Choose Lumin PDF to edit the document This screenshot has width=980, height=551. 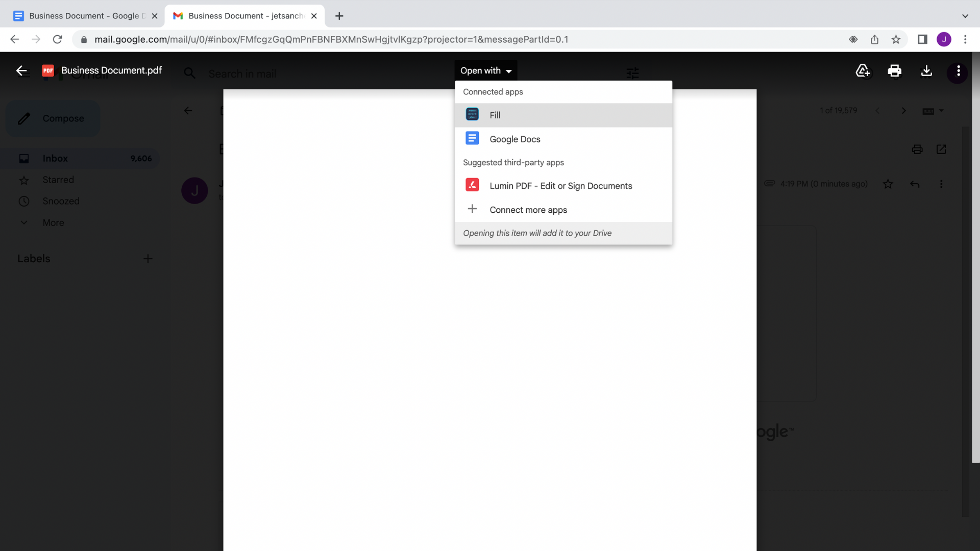(x=560, y=186)
